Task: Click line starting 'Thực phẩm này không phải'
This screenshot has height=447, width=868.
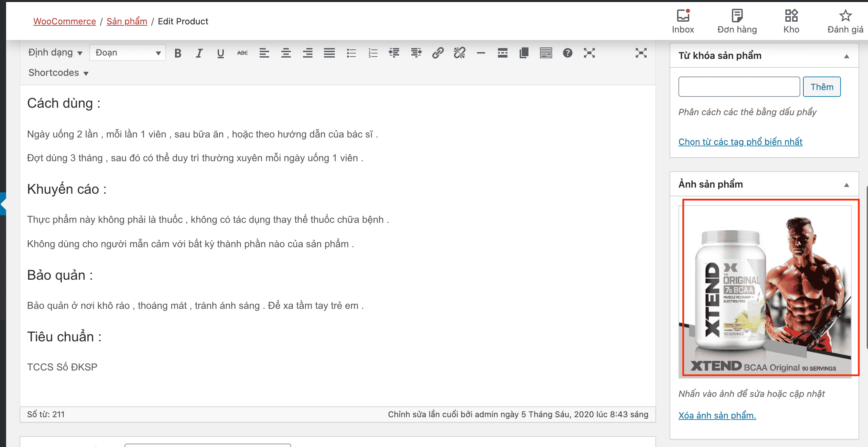Action: (208, 220)
